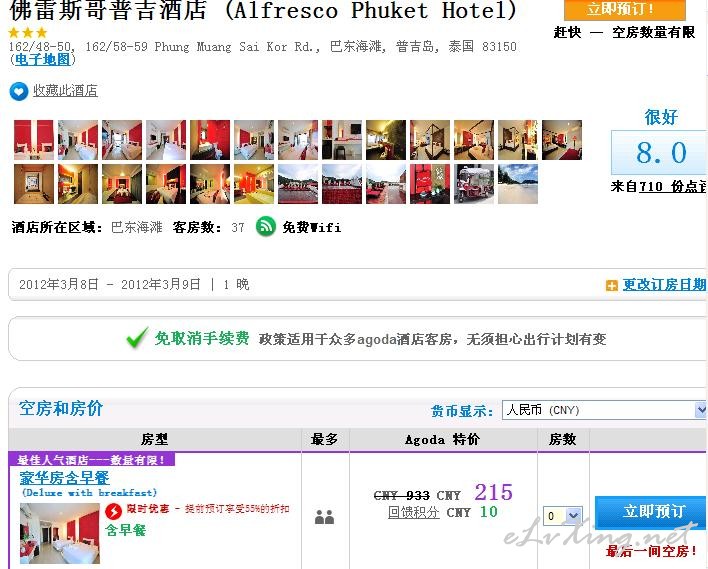
Task: Click the Agoda 特价 column header
Action: click(442, 439)
